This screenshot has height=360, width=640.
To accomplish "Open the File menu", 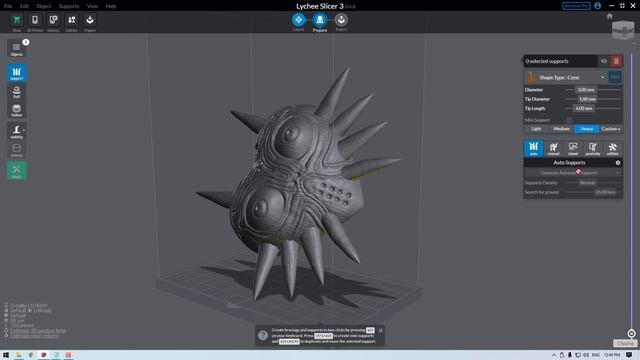I will pos(8,6).
